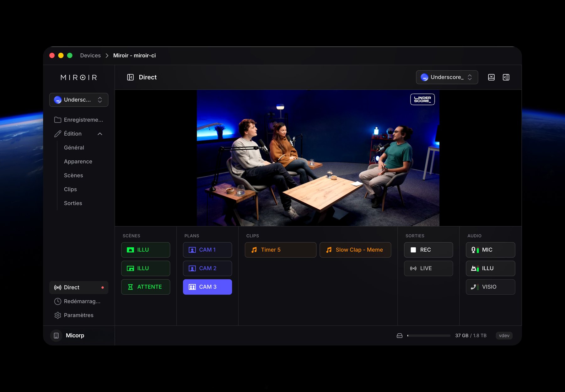Toggle the LIVE streaming output
Screen dimensions: 565x392
click(428, 268)
